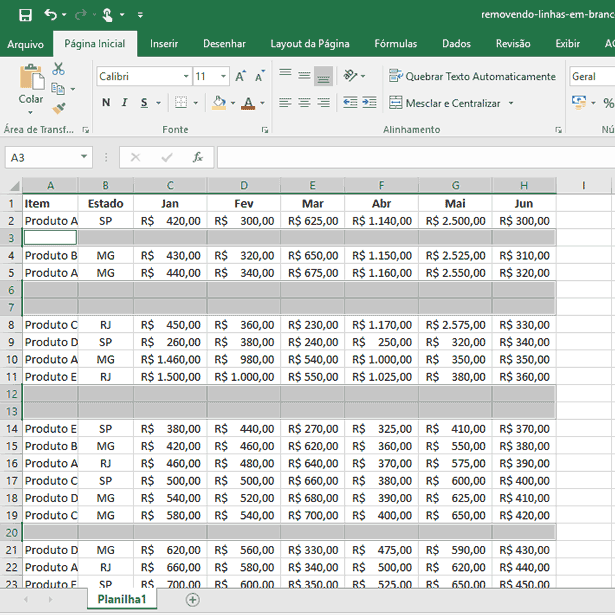Open the font size 11 dropdown
This screenshot has width=615, height=615.
(223, 76)
